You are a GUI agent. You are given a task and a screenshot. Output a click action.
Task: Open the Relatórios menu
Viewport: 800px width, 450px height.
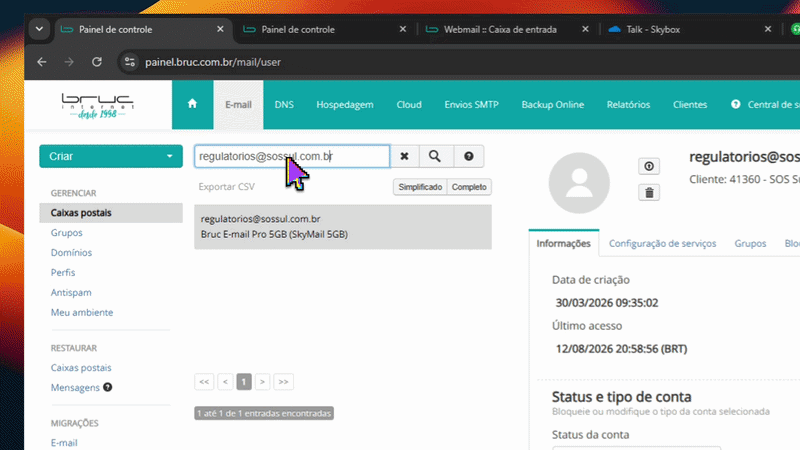point(629,105)
